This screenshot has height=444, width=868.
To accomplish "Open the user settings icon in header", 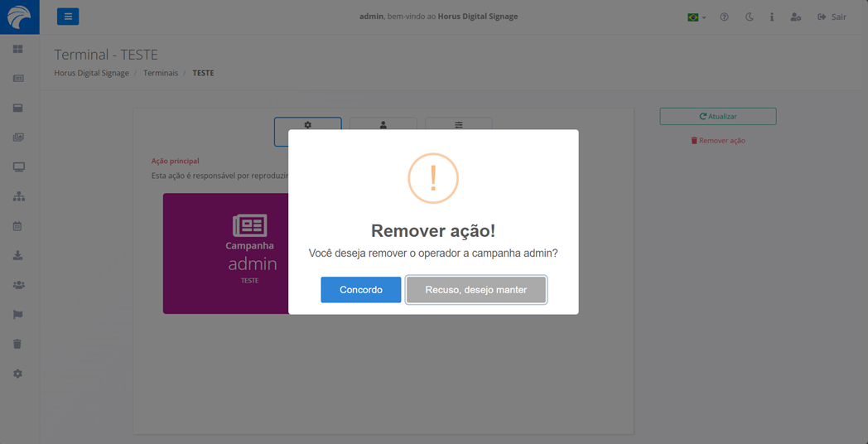I will click(795, 17).
